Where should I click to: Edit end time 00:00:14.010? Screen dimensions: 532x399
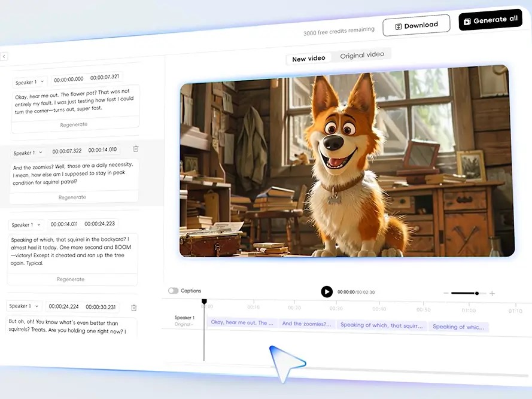click(x=102, y=150)
